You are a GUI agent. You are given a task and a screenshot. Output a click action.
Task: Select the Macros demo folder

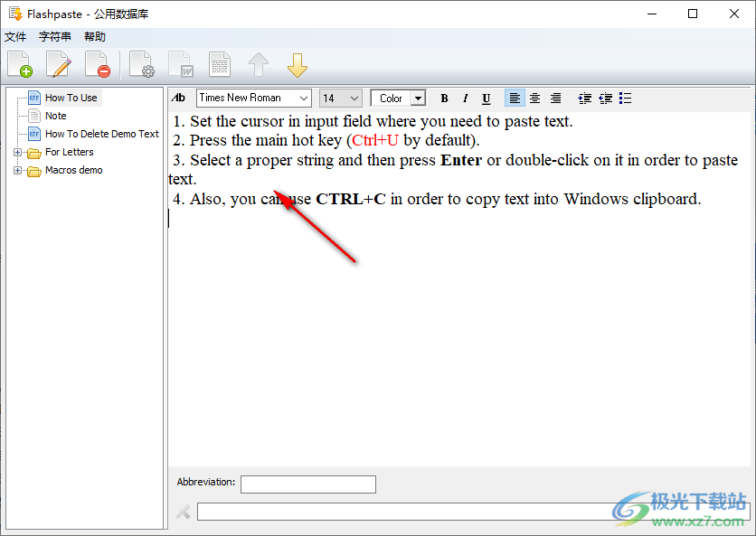pos(74,170)
